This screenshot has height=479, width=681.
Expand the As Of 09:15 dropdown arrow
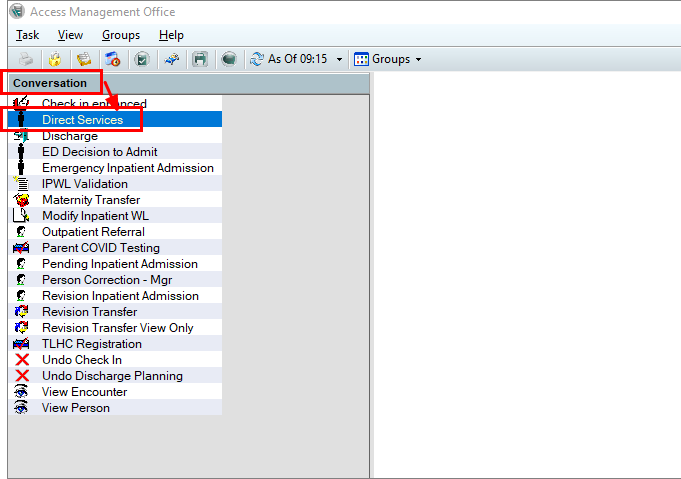tap(339, 59)
